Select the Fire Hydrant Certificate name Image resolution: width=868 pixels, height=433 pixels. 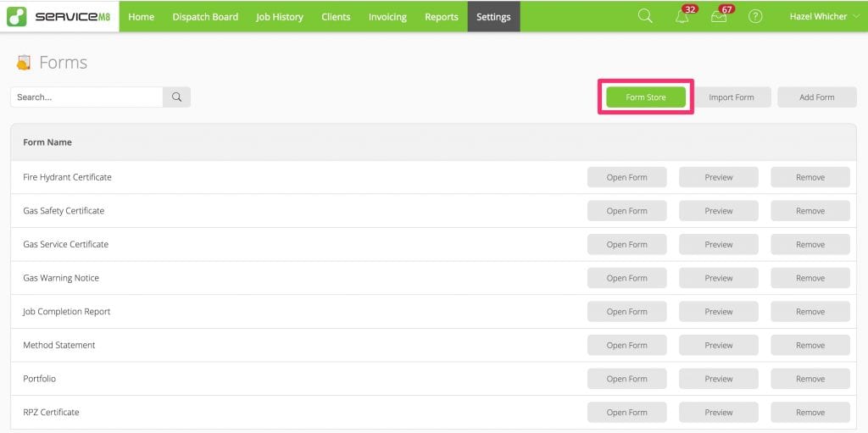[x=67, y=177]
